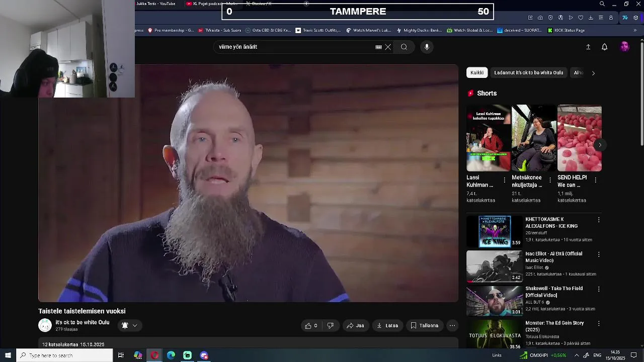The height and width of the screenshot is (362, 644).
Task: Open the Metsäkoneenkuljettaja short thumbnail
Action: [x=534, y=138]
